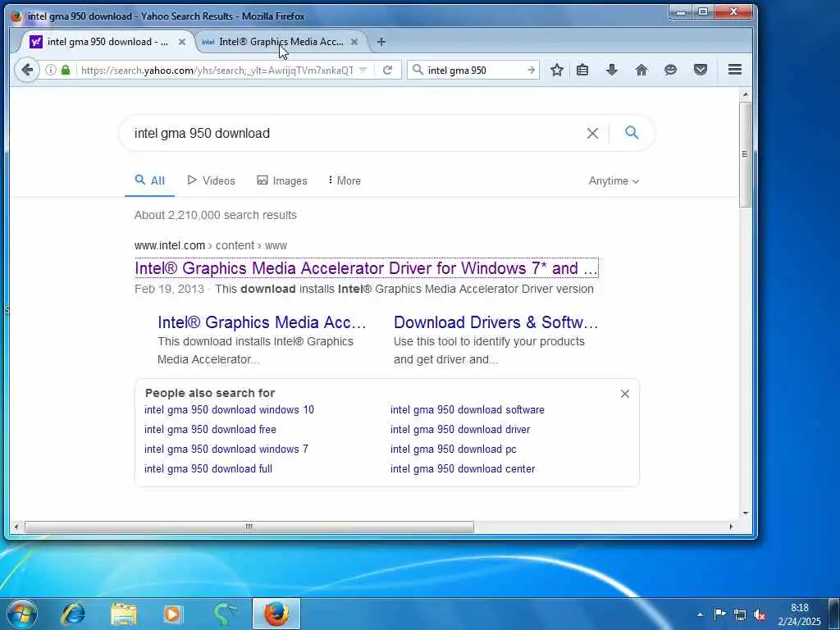The height and width of the screenshot is (630, 840).
Task: Search intel gma 950 download windows 7
Action: [x=226, y=450]
